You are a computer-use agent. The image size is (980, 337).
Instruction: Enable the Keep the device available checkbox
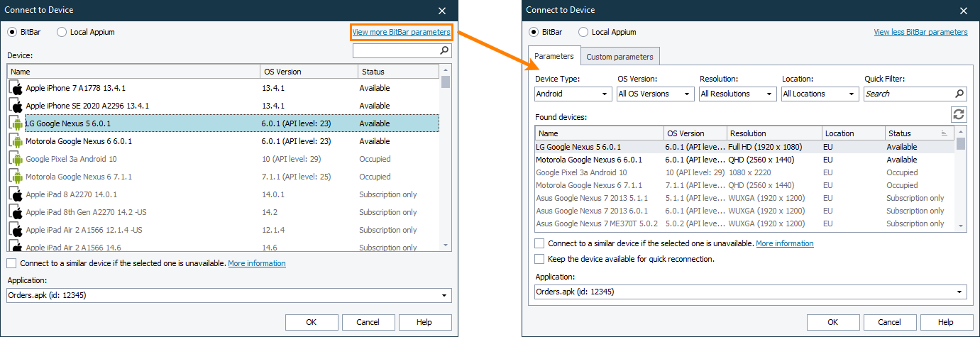point(539,259)
